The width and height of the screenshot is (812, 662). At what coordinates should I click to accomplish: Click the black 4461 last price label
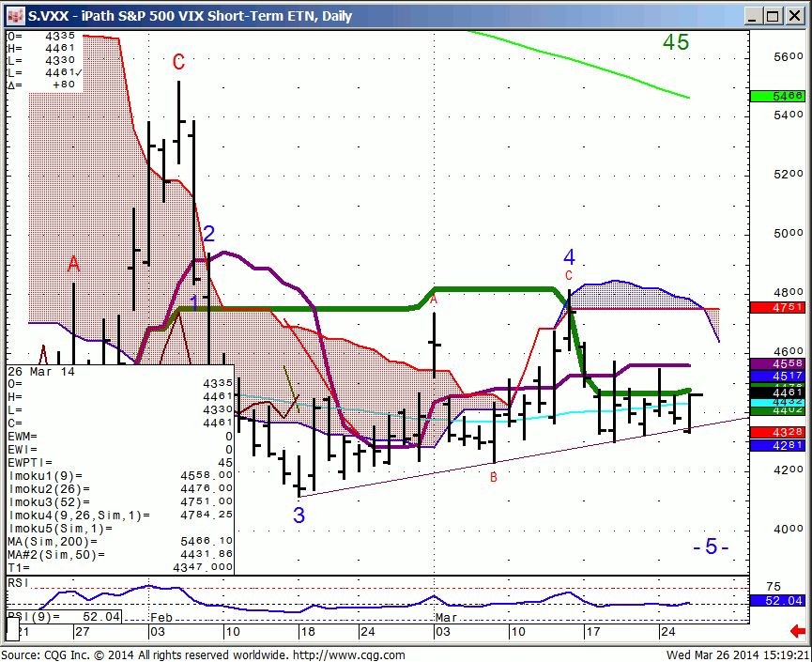777,393
